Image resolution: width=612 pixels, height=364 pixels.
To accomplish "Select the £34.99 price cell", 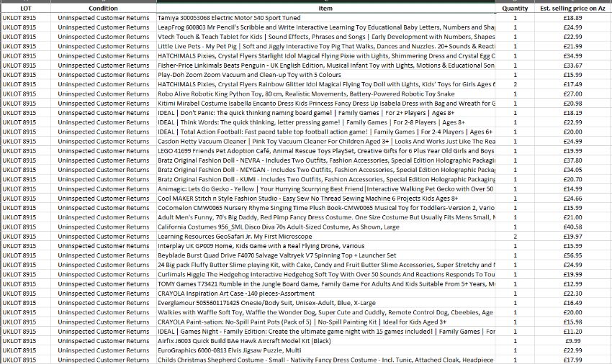I will (572, 56).
